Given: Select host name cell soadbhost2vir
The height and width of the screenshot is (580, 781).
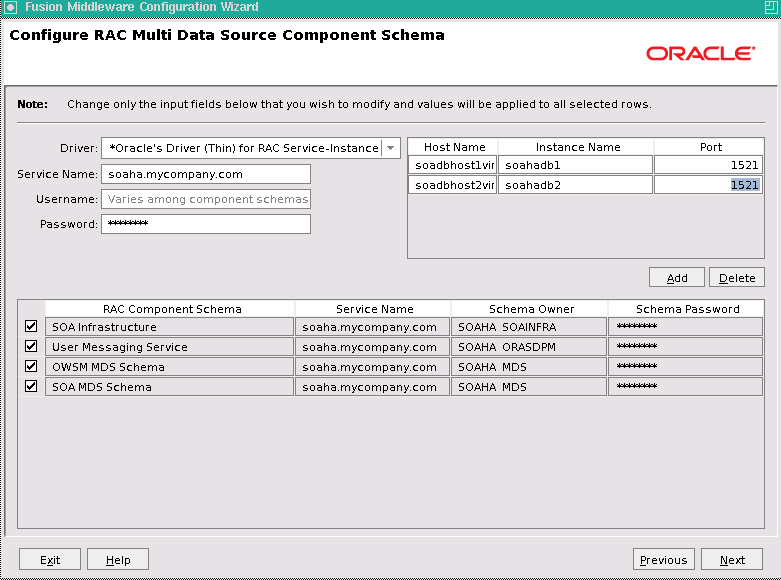Looking at the screenshot, I should (x=453, y=185).
